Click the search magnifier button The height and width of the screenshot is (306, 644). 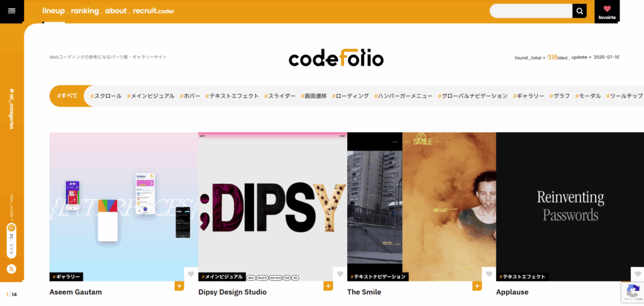[579, 11]
